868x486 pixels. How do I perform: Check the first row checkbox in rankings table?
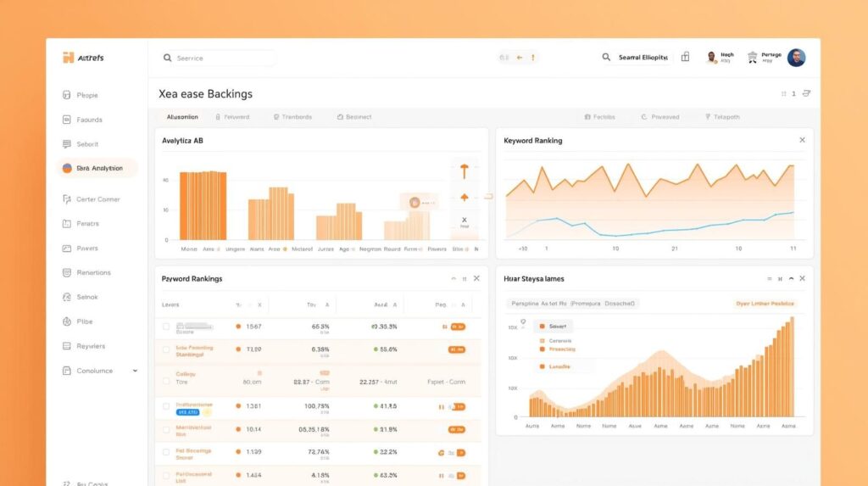coord(166,327)
